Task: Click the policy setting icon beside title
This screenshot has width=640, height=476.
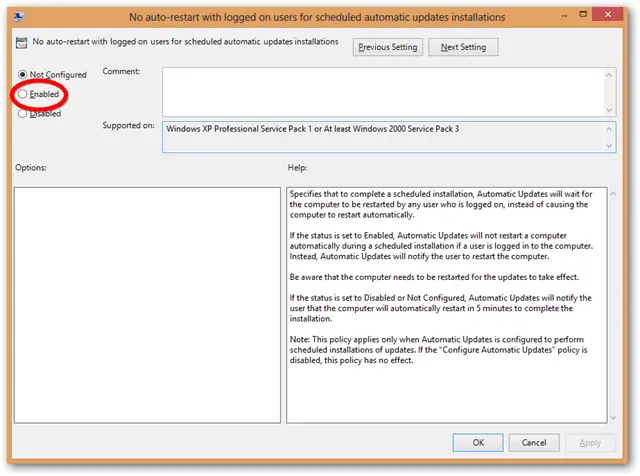Action: [x=21, y=42]
